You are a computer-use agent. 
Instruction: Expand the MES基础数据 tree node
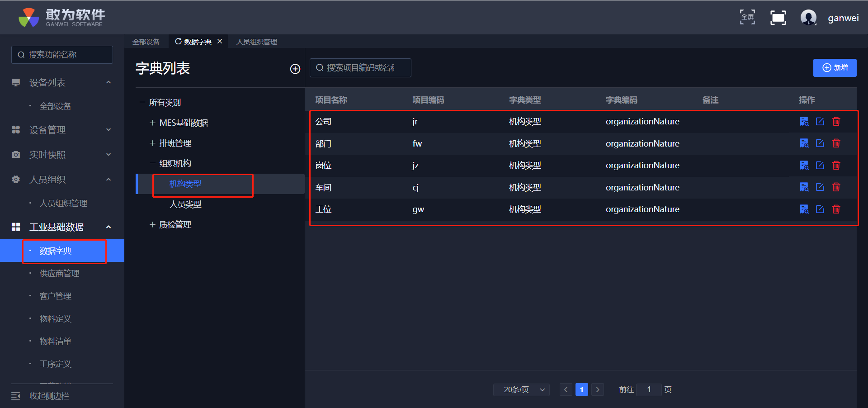(x=152, y=123)
